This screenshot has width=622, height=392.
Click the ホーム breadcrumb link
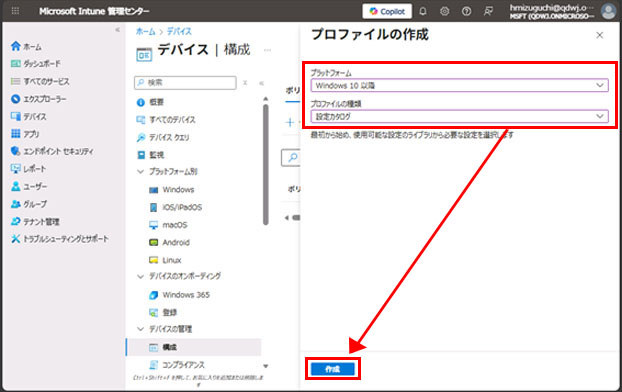click(x=146, y=31)
